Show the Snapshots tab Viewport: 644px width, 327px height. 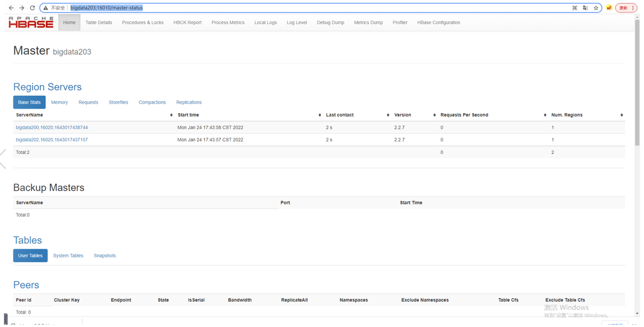(x=105, y=255)
